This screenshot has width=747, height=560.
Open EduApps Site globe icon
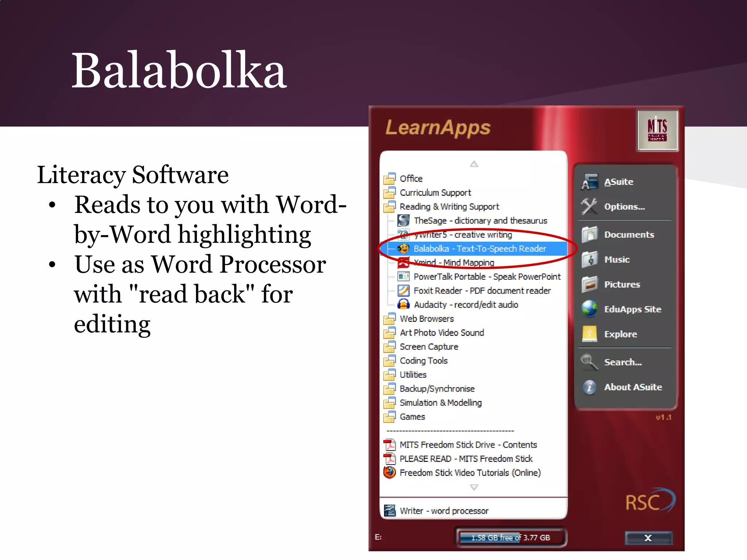tap(589, 309)
